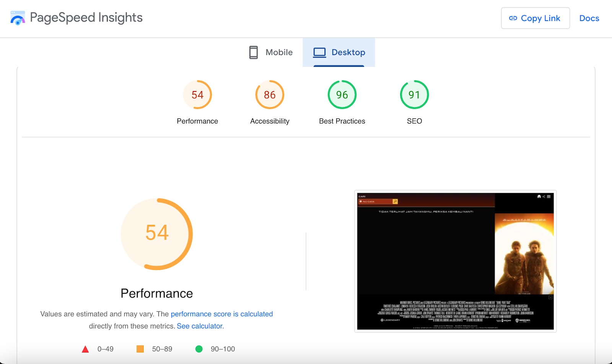The width and height of the screenshot is (612, 364).
Task: Open the See calculator link
Action: [200, 326]
